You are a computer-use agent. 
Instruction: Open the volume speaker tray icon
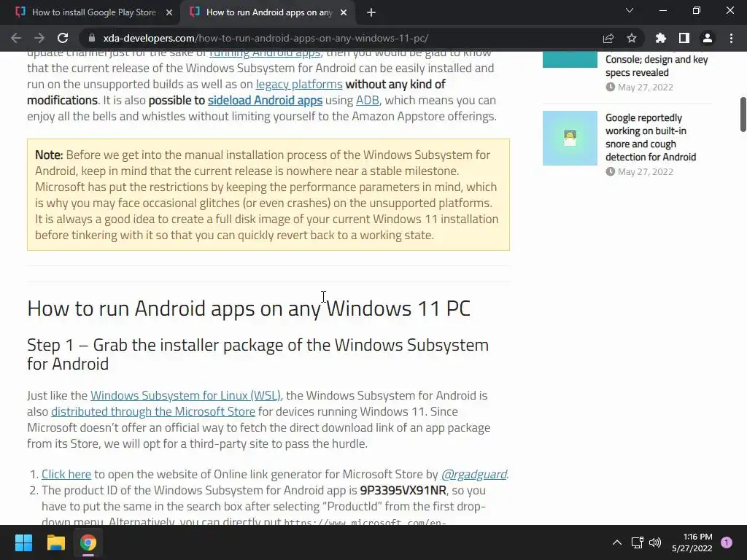[x=655, y=542]
